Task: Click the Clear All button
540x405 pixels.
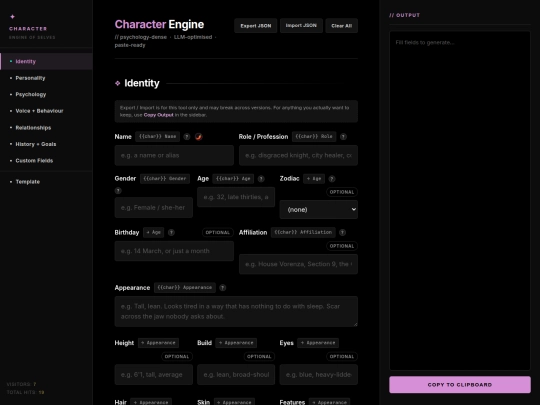Action: tap(342, 26)
